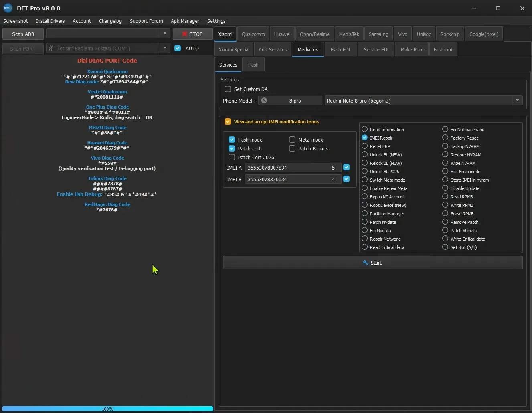The width and height of the screenshot is (532, 413).
Task: Open the Google(pixel) brand tab
Action: pyautogui.click(x=484, y=34)
